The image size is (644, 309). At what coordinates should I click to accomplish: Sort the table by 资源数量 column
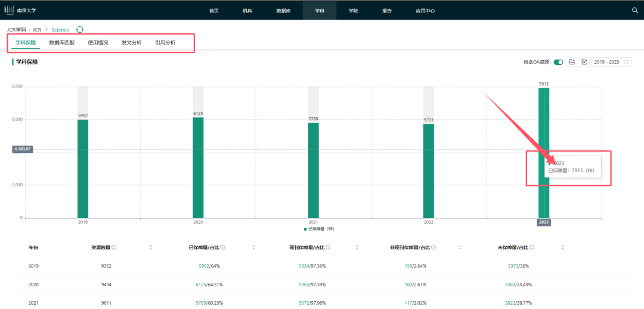click(151, 247)
